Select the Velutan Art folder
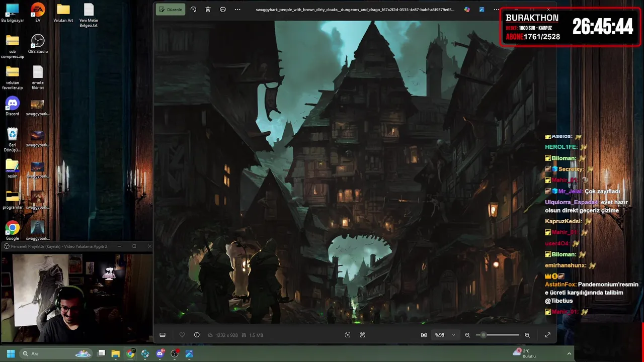644x362 pixels. [x=63, y=14]
